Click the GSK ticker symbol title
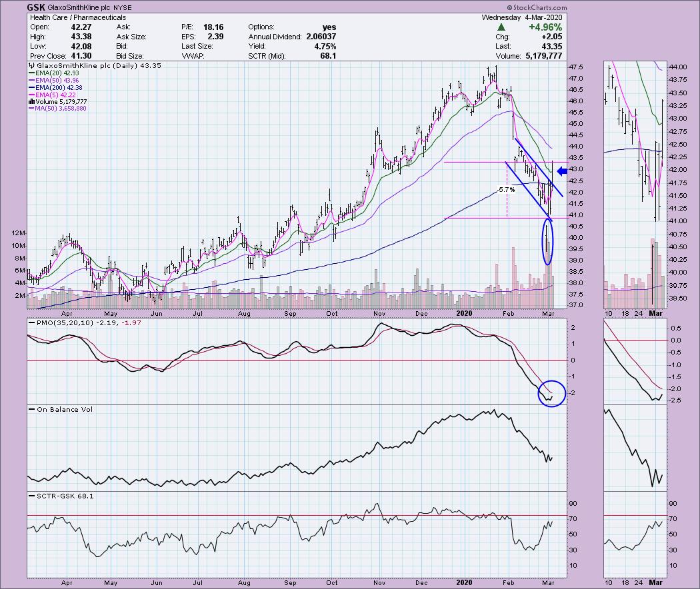 [36, 7]
